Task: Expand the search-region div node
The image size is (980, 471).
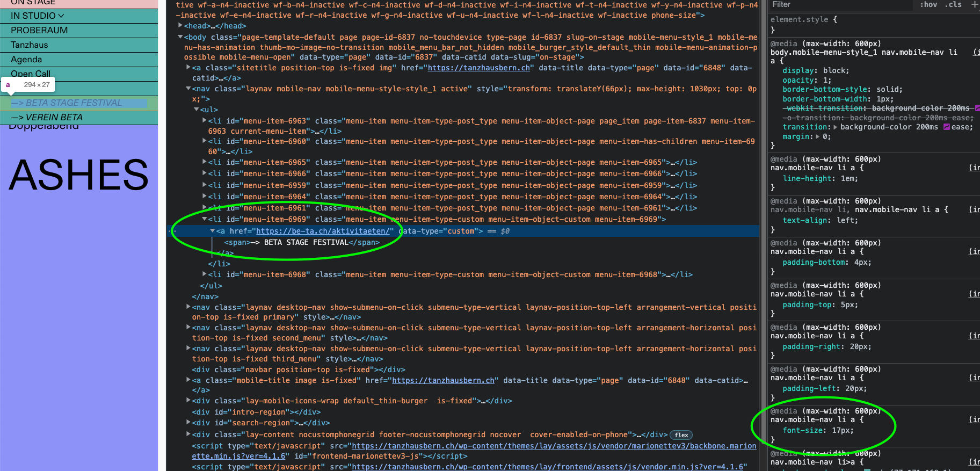Action: [x=188, y=423]
